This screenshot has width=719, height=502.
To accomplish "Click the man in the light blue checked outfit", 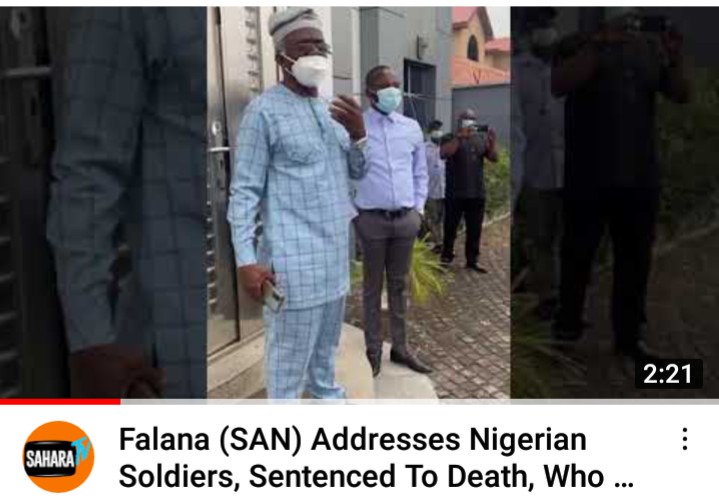I will pyautogui.click(x=296, y=204).
